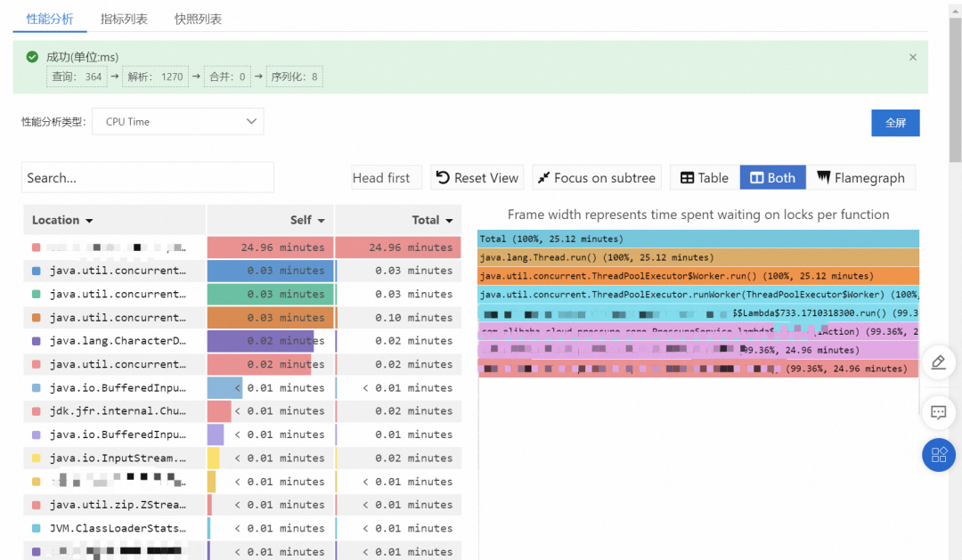This screenshot has height=560, width=962.
Task: Click the java.util.zip.ZStrea… table row
Action: click(242, 505)
